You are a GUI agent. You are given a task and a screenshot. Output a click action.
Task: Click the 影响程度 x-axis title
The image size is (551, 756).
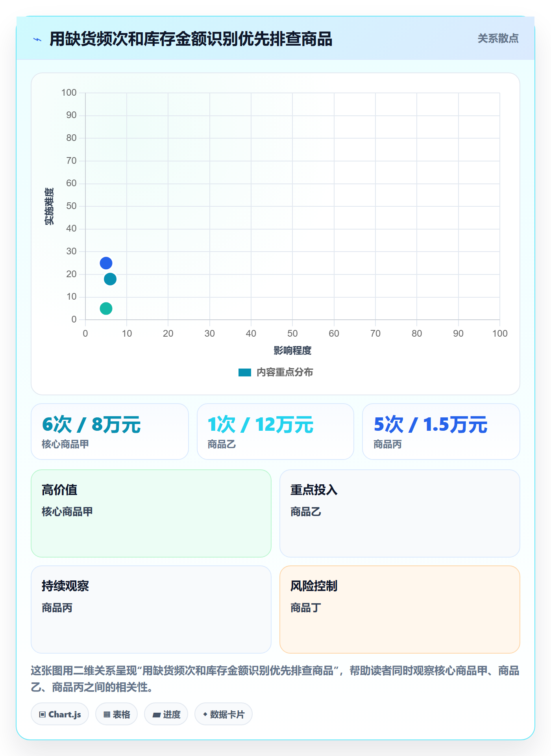pyautogui.click(x=292, y=350)
